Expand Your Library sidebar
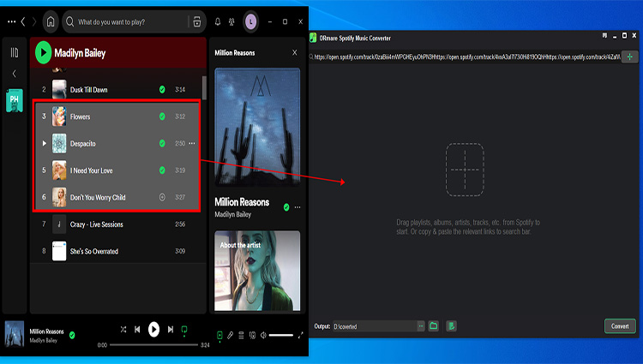This screenshot has height=364, width=643. point(15,52)
